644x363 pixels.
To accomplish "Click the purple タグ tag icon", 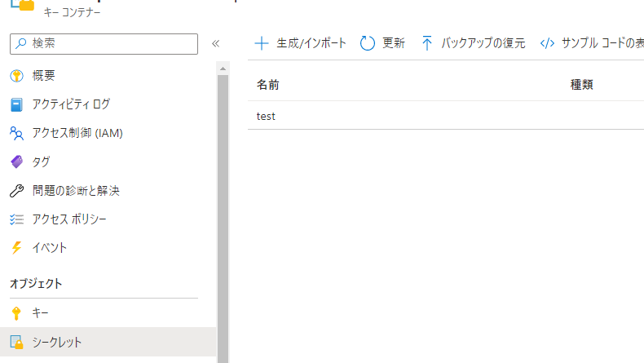I will pyautogui.click(x=16, y=162).
